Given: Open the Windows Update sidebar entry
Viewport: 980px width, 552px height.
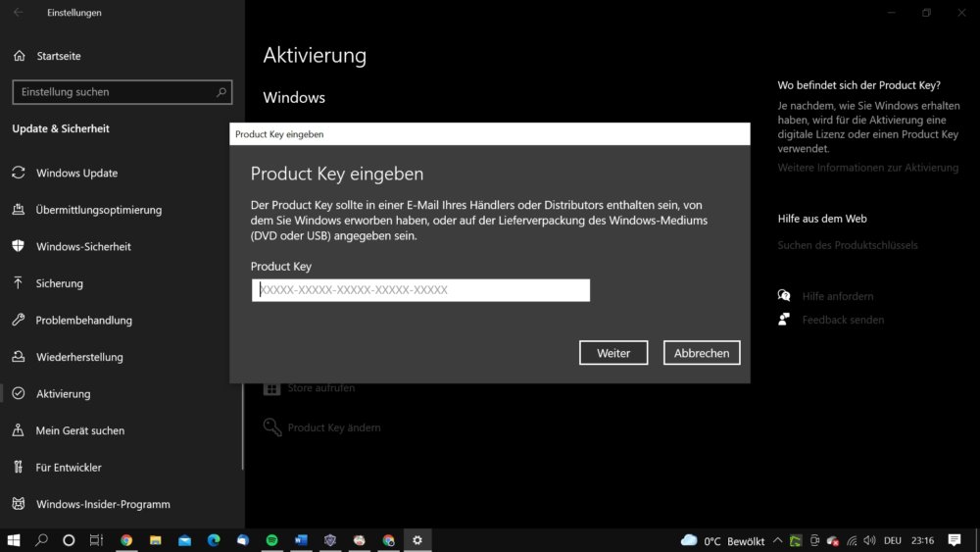Looking at the screenshot, I should [x=76, y=174].
